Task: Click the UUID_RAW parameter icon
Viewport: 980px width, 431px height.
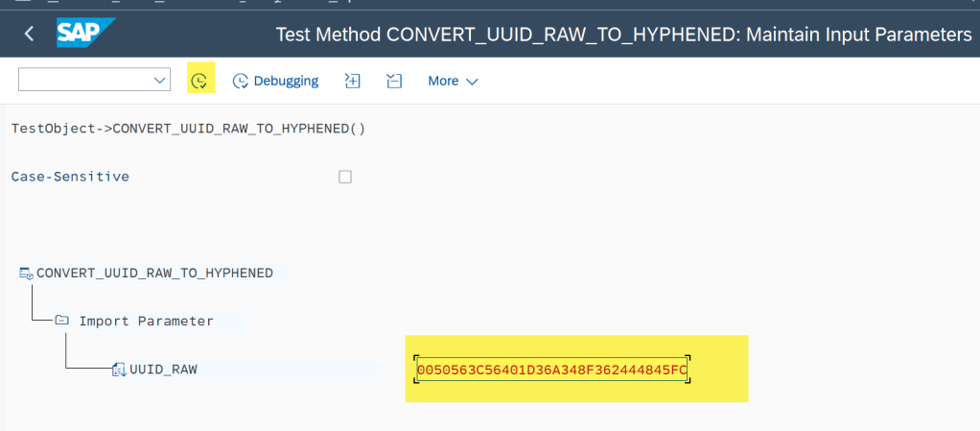Action: point(118,369)
